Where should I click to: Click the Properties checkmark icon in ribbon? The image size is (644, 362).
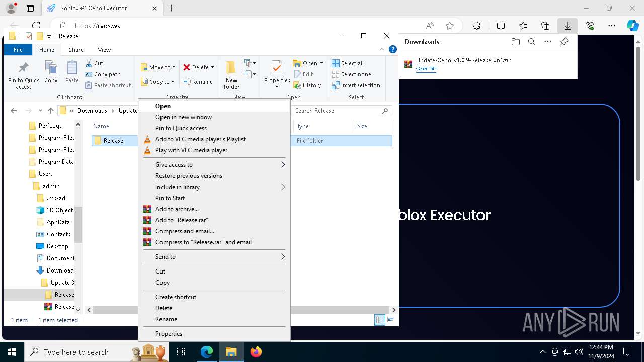point(277,68)
